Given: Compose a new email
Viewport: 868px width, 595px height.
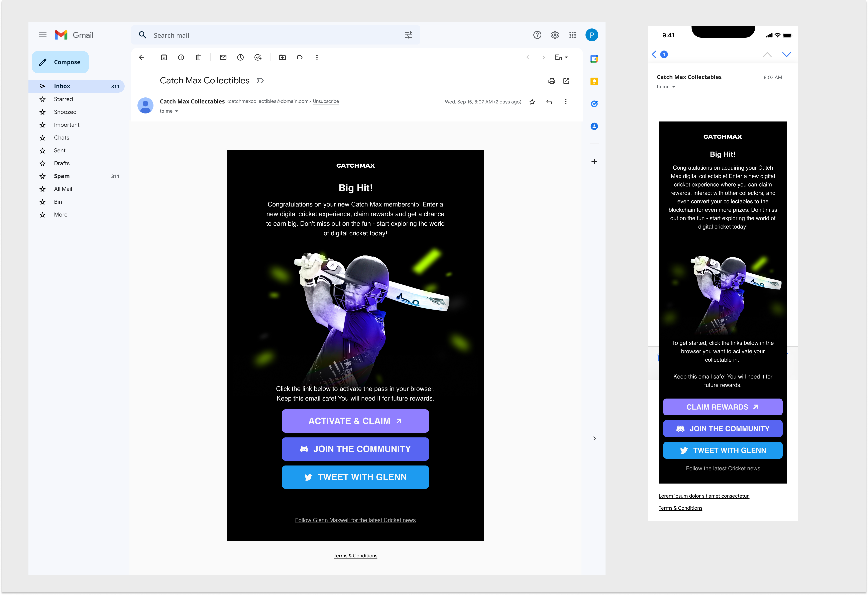Looking at the screenshot, I should [60, 62].
